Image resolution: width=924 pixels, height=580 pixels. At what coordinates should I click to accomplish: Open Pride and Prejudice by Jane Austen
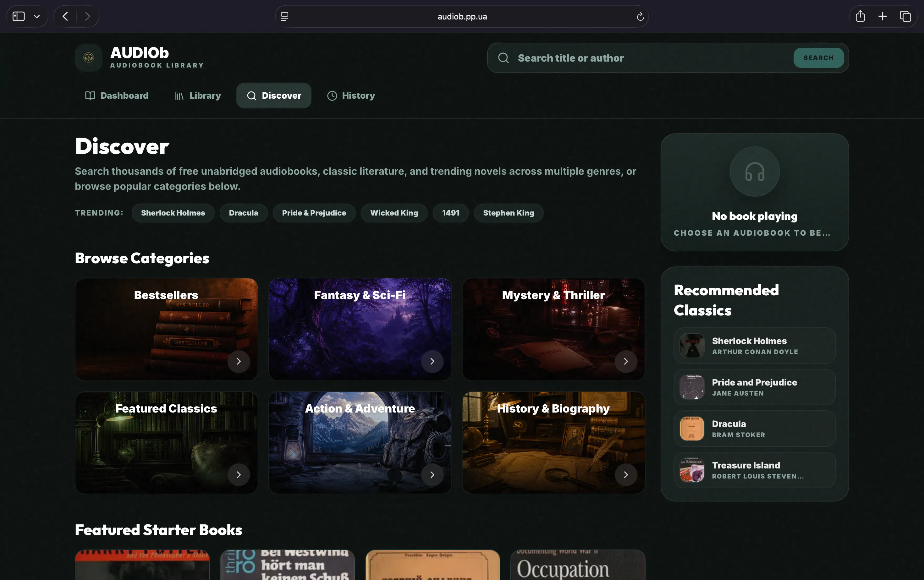(x=754, y=387)
